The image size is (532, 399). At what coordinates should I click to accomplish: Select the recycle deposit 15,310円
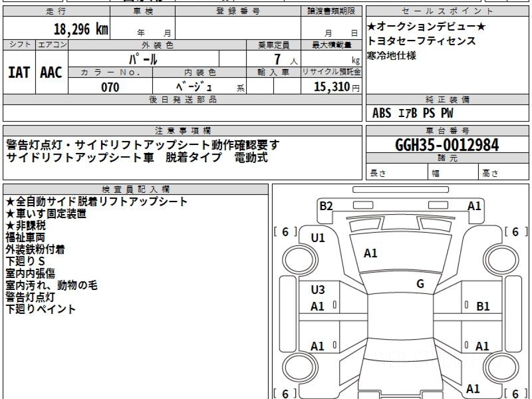[336, 87]
